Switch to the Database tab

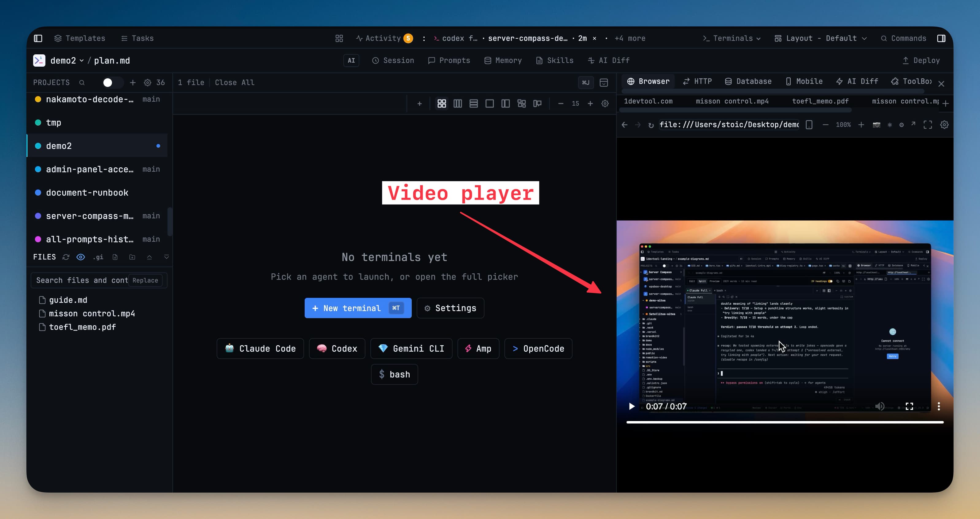748,81
